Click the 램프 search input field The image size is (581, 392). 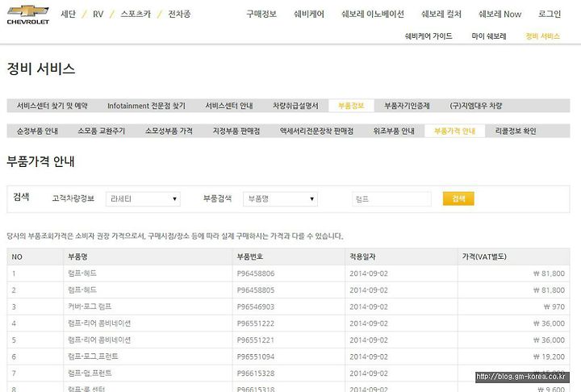click(391, 199)
